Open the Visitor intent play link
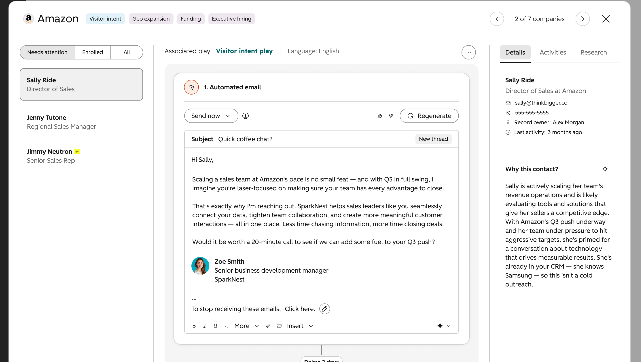The height and width of the screenshot is (362, 644). click(244, 51)
